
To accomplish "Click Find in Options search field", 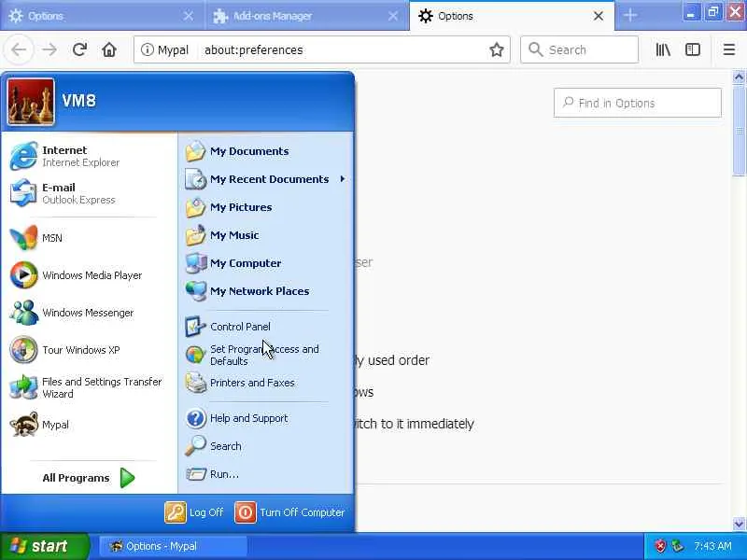I will coord(638,103).
